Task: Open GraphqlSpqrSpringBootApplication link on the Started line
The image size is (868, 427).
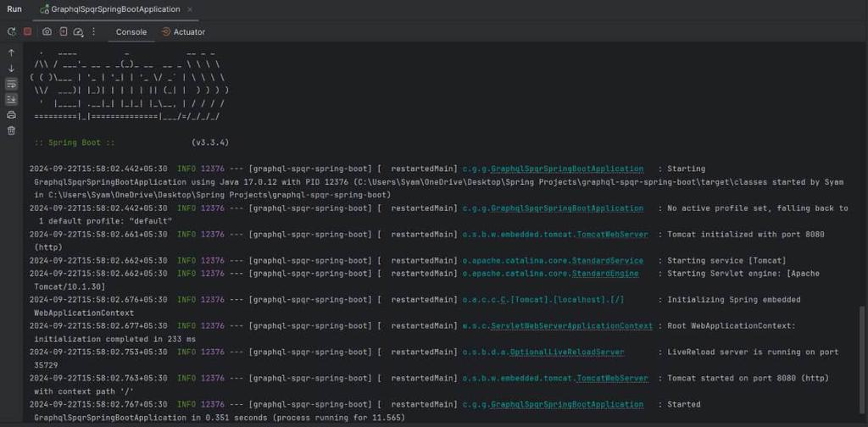Action: point(567,404)
